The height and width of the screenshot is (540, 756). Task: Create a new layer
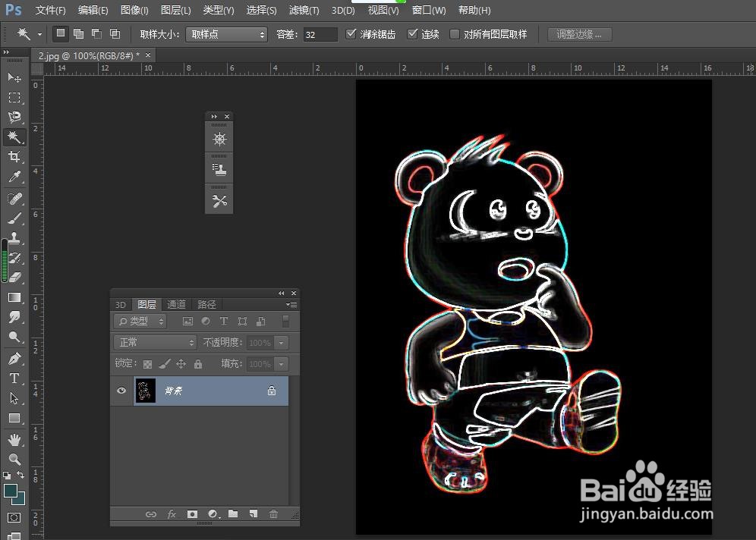[x=253, y=514]
